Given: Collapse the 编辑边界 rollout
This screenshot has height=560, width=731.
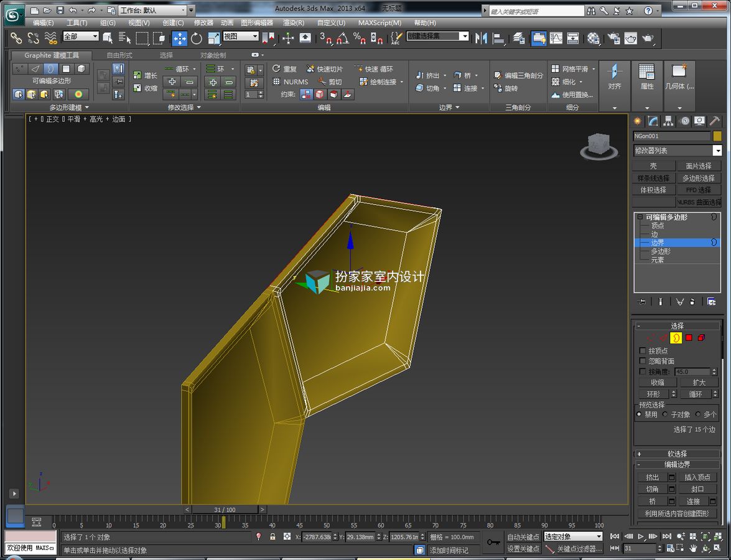Looking at the screenshot, I should (677, 464).
